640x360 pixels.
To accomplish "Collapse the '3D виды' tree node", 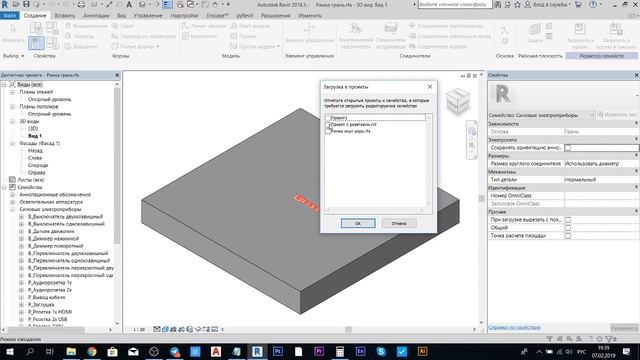I will [x=12, y=121].
